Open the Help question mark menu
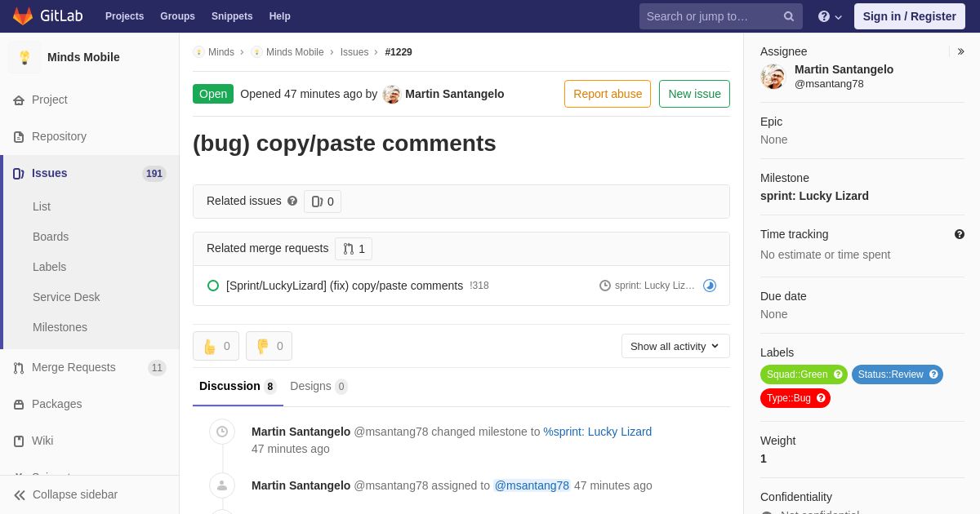Image resolution: width=980 pixels, height=514 pixels. click(x=830, y=16)
